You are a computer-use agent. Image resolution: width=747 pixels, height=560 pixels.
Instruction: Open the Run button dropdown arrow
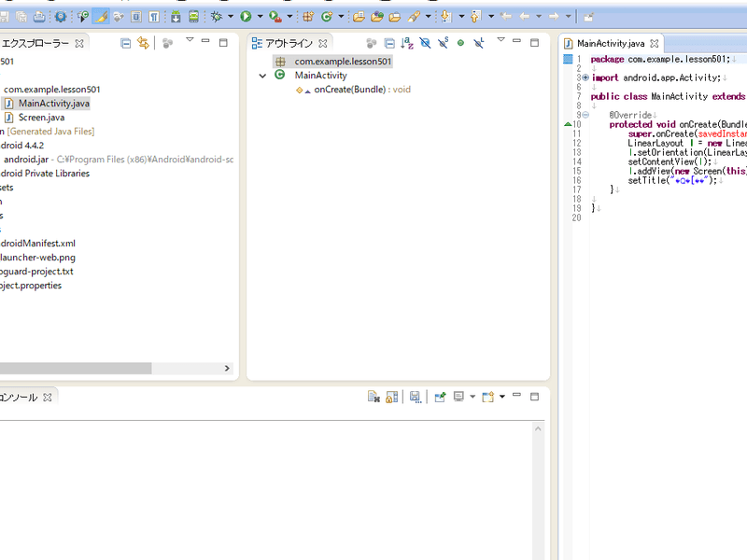(260, 16)
